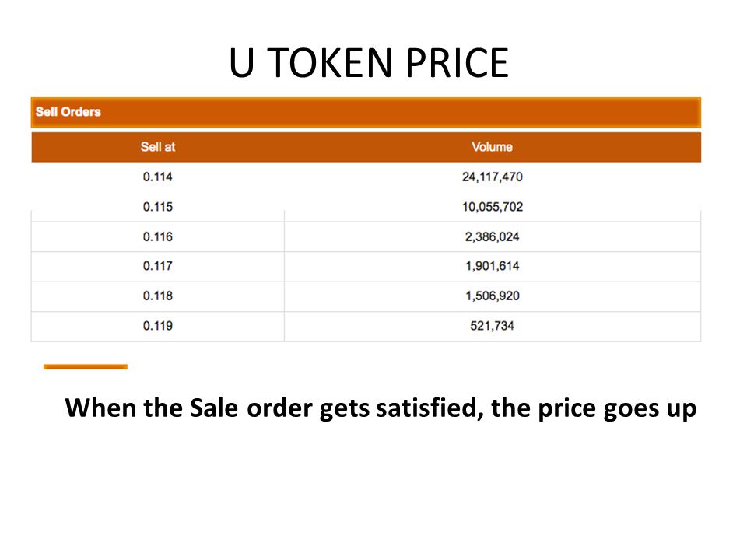
Task: Click the Sale order caption text
Action: (381, 408)
